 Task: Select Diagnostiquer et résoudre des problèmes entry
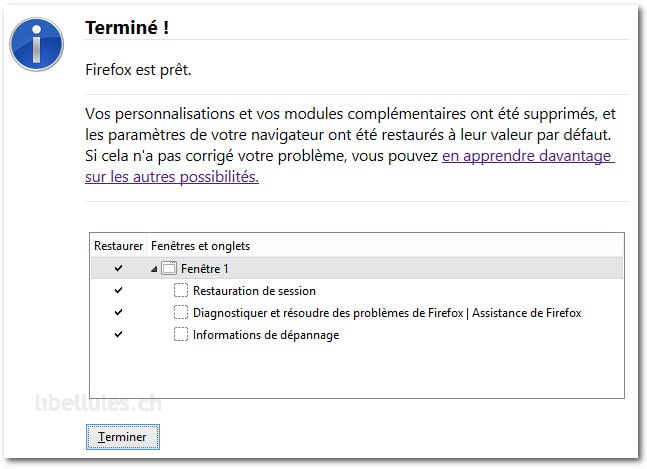pyautogui.click(x=387, y=313)
